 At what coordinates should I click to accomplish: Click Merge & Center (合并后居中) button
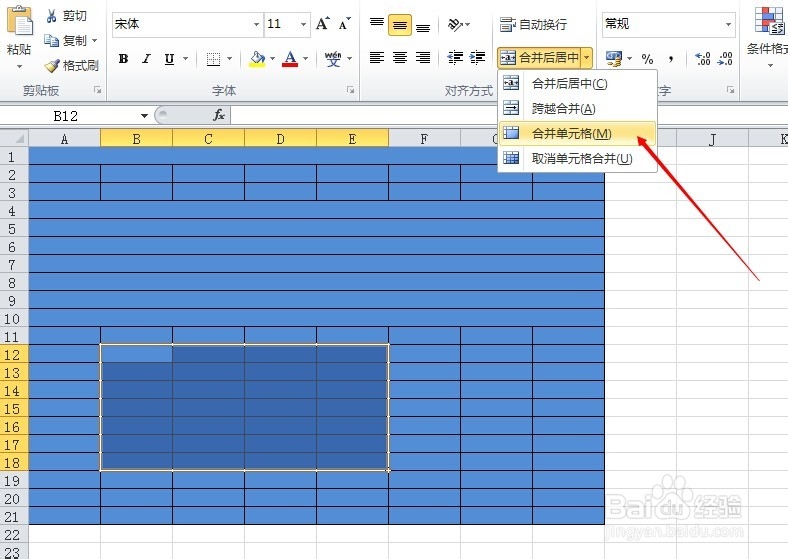(x=539, y=58)
